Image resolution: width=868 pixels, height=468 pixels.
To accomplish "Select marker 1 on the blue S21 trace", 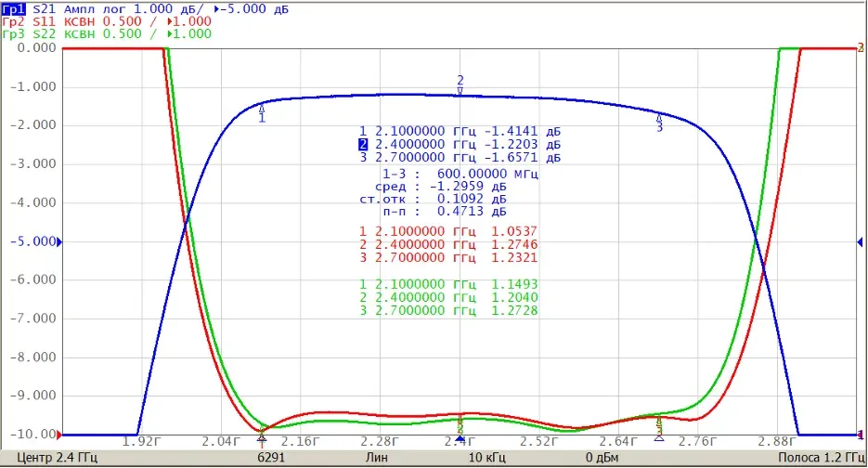I will [x=262, y=113].
